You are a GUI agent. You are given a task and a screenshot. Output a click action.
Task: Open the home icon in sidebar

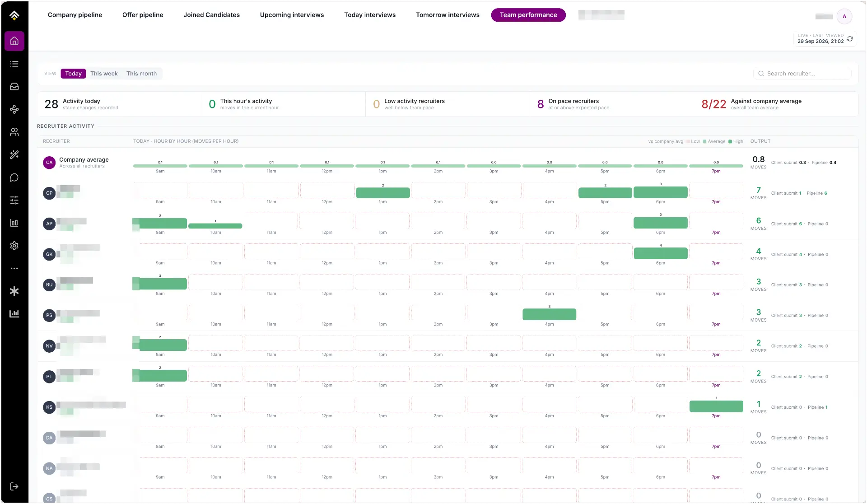(14, 41)
